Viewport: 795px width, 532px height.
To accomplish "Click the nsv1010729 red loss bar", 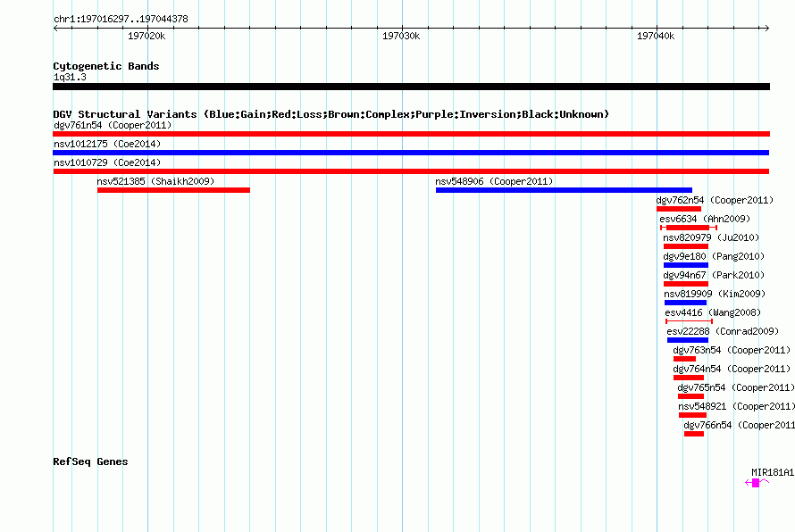I will pos(411,171).
